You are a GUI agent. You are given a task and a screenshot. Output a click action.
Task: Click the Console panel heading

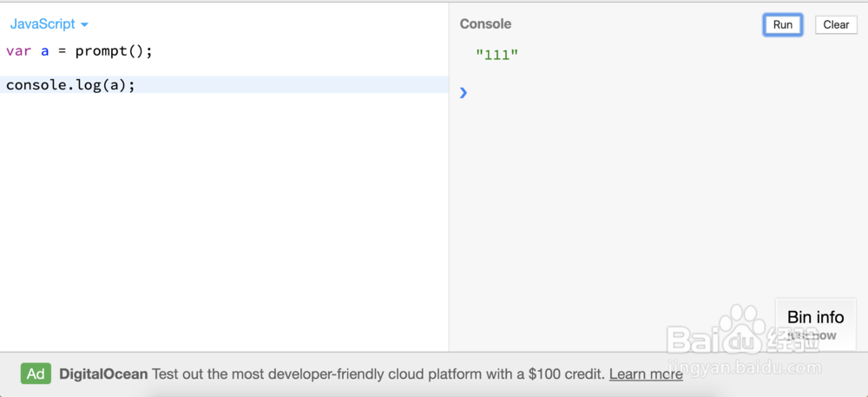485,24
